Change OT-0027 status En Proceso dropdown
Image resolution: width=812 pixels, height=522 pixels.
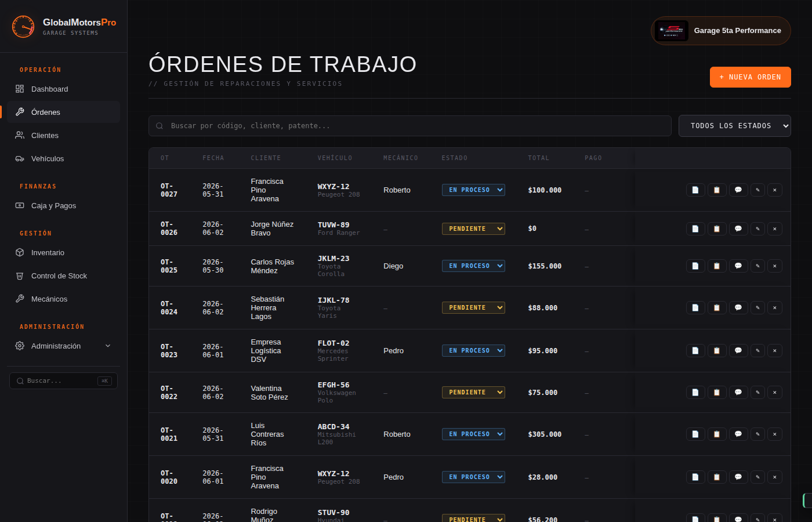click(x=473, y=190)
